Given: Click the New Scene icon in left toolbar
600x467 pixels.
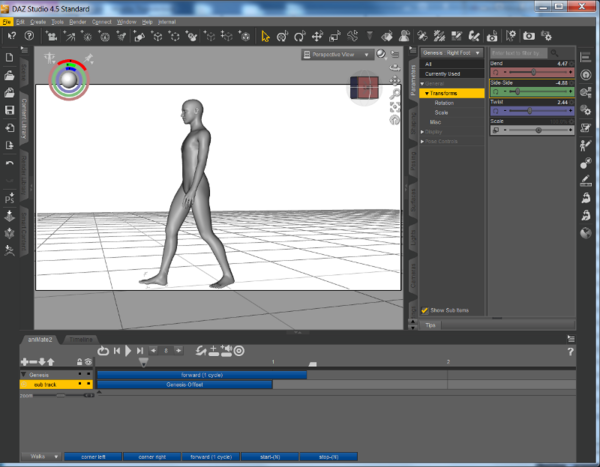Looking at the screenshot, I should (x=9, y=57).
